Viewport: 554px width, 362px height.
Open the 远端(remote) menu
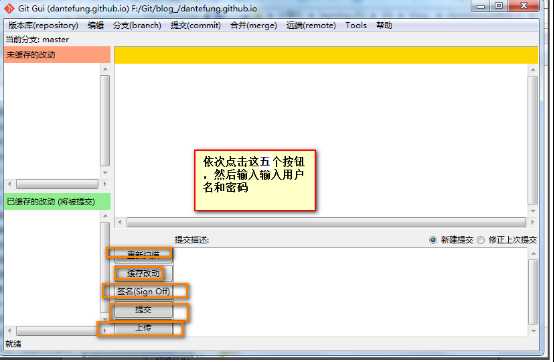(311, 25)
